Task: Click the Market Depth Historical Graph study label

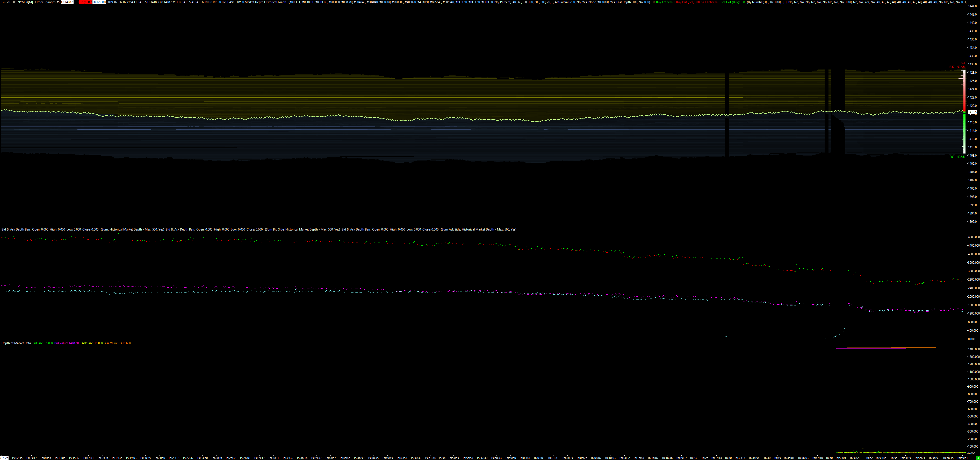Action: [x=265, y=2]
